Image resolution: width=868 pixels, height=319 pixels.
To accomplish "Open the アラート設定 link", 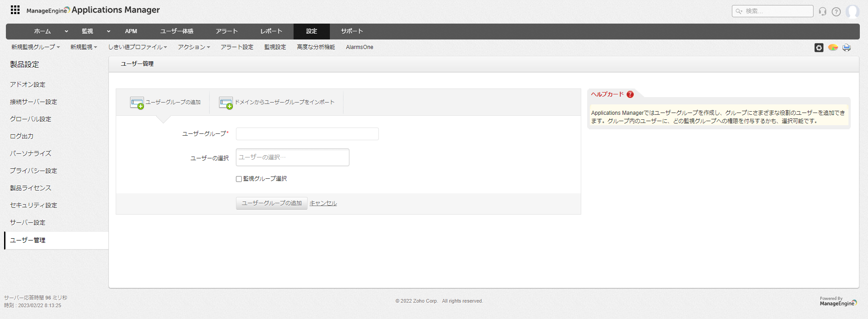I will (x=237, y=47).
